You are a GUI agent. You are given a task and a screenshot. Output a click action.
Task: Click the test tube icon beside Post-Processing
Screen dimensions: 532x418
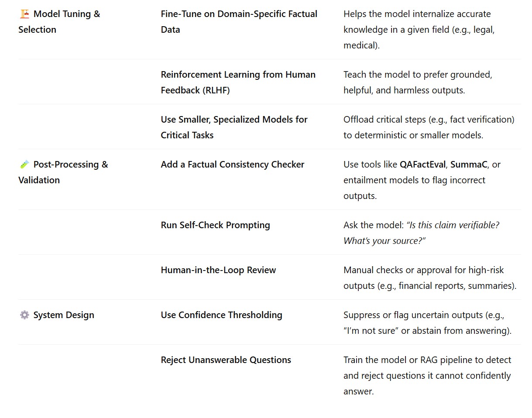(x=24, y=164)
